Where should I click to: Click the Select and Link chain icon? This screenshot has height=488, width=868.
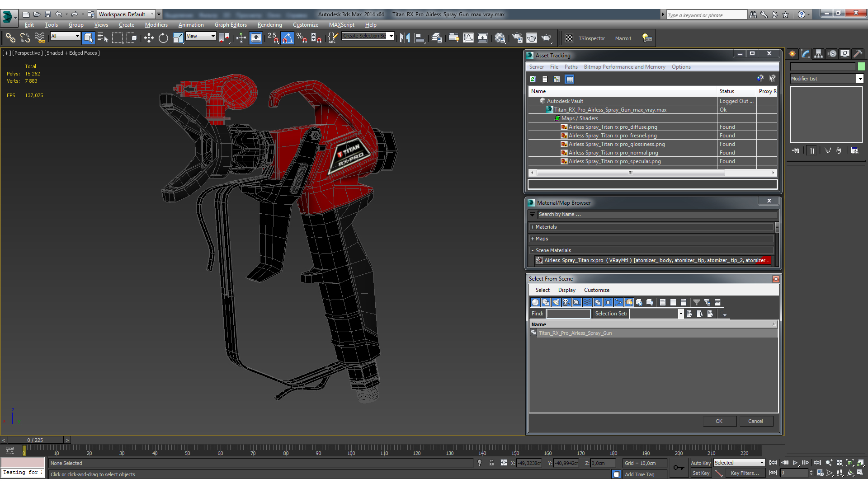[x=10, y=38]
